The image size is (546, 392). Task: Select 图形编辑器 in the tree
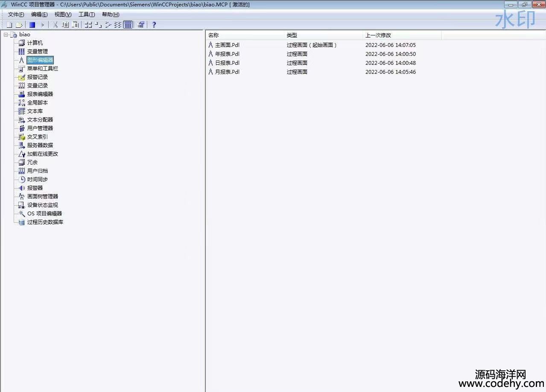click(40, 60)
